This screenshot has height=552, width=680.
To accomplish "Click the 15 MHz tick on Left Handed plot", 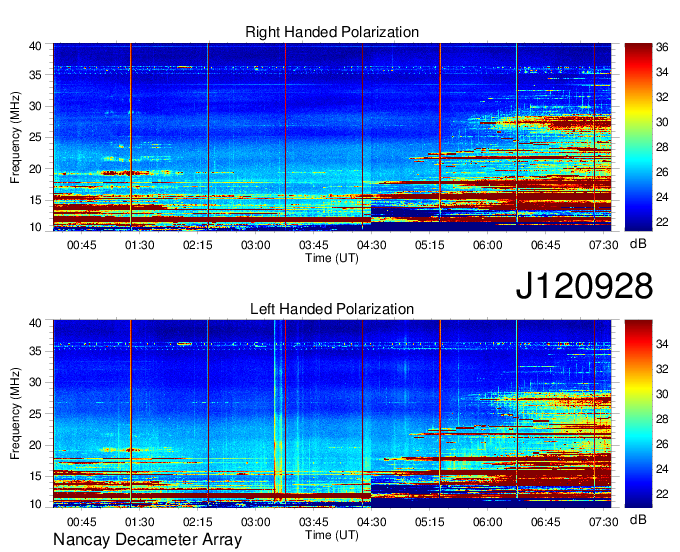I will 35,476.
